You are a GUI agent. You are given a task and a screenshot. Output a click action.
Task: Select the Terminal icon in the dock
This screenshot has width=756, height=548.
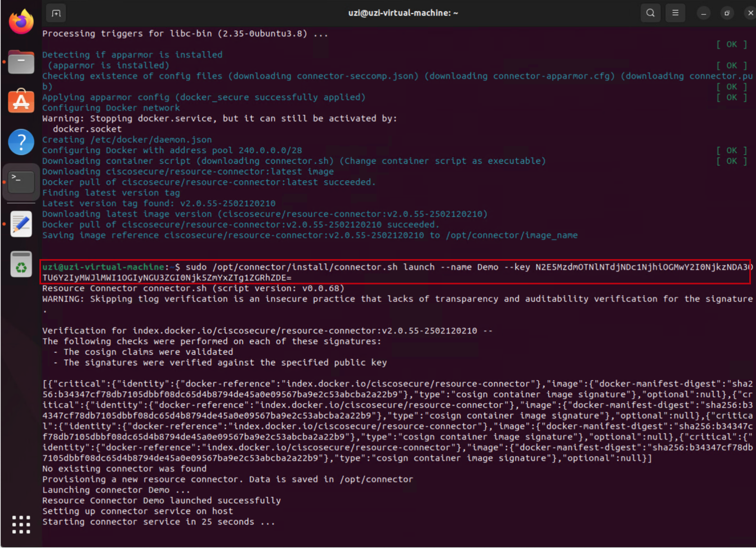tap(21, 182)
